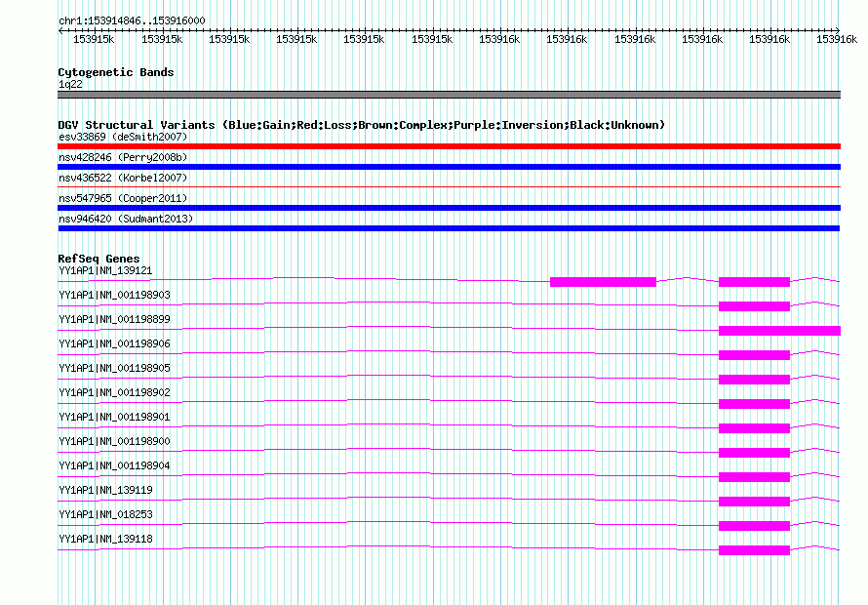Open the nsv436522 (Korbel2007) label
Image resolution: width=868 pixels, height=605 pixels.
123,178
